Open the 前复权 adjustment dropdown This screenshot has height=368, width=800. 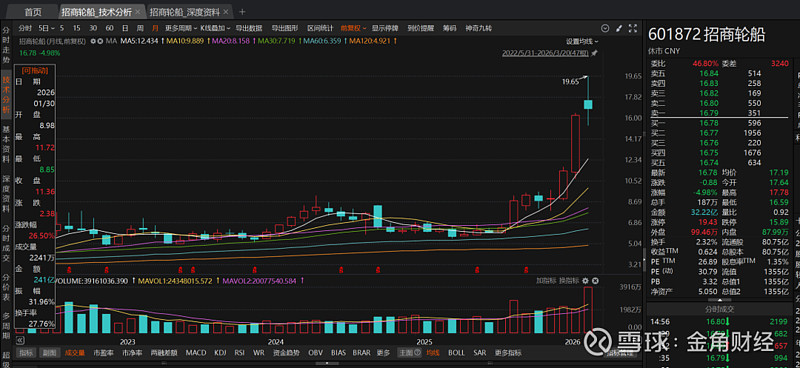coord(354,28)
